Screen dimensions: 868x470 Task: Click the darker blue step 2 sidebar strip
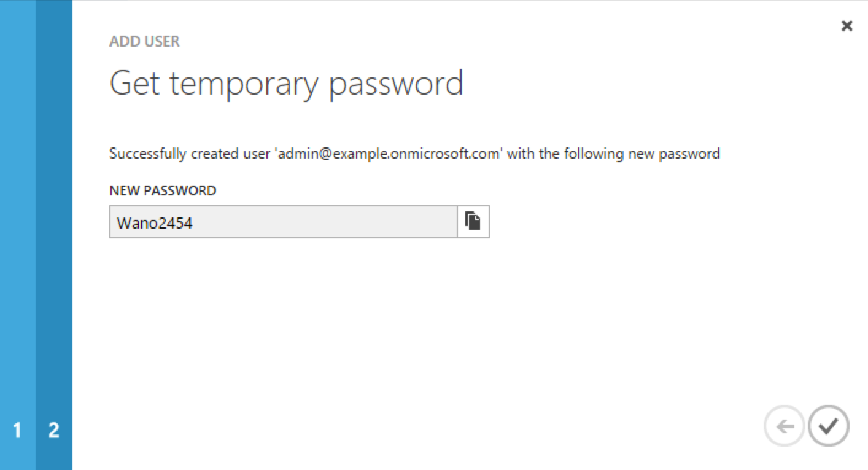pos(54,235)
